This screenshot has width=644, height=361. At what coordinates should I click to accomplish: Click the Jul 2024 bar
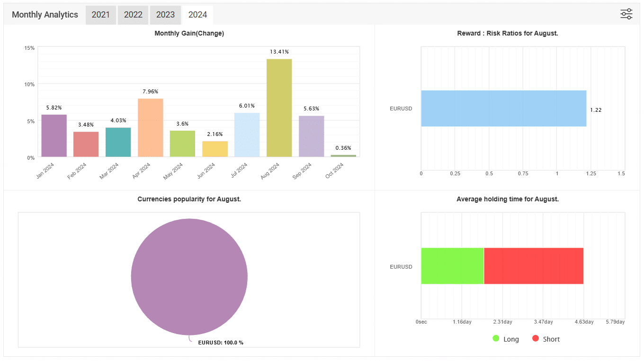pos(247,135)
